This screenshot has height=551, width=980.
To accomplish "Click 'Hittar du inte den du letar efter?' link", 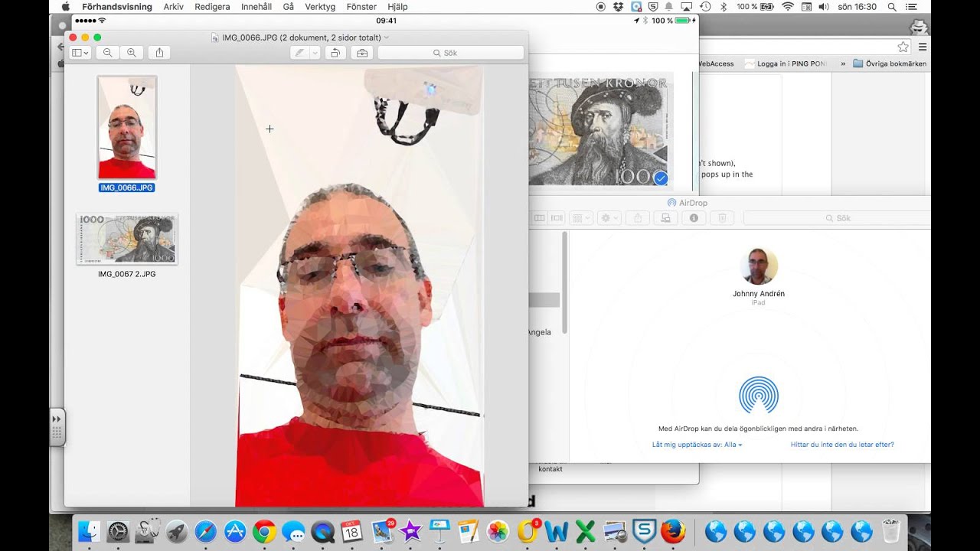I will pyautogui.click(x=842, y=445).
